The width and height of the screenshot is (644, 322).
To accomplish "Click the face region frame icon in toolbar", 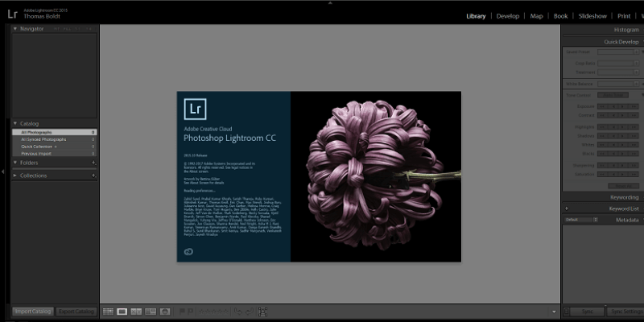I will pos(263,312).
